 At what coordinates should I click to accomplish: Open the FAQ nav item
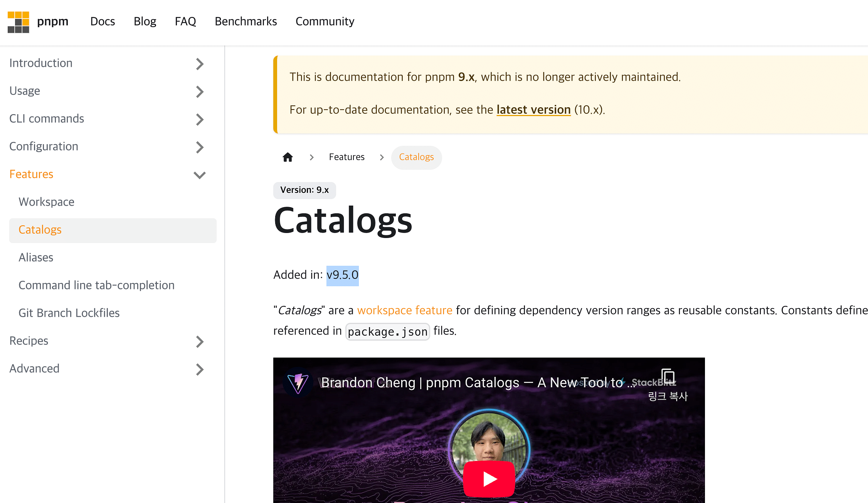185,21
